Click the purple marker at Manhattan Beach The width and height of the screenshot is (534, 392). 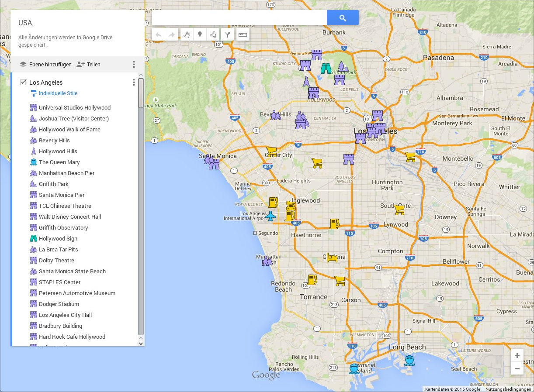click(267, 261)
